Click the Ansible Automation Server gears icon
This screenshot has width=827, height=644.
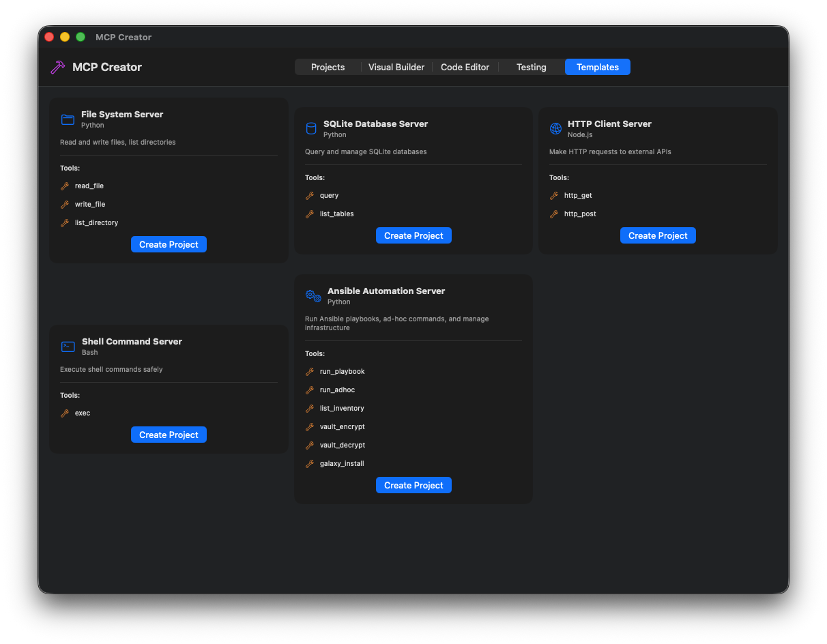[313, 295]
